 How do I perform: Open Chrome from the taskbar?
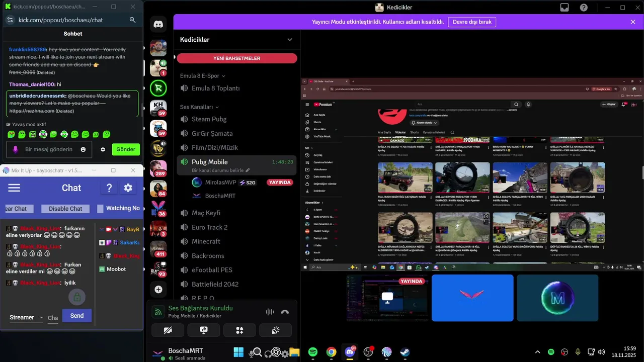point(331,352)
